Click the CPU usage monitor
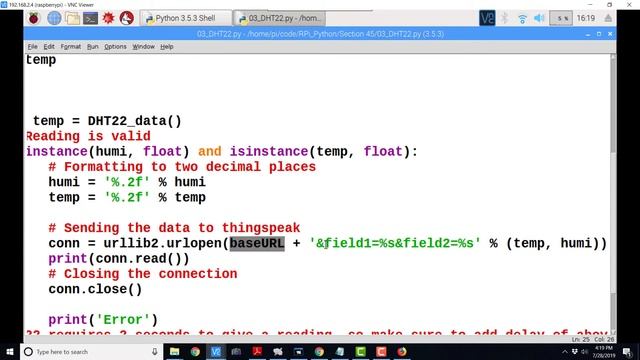The image size is (640, 360). 561,18
